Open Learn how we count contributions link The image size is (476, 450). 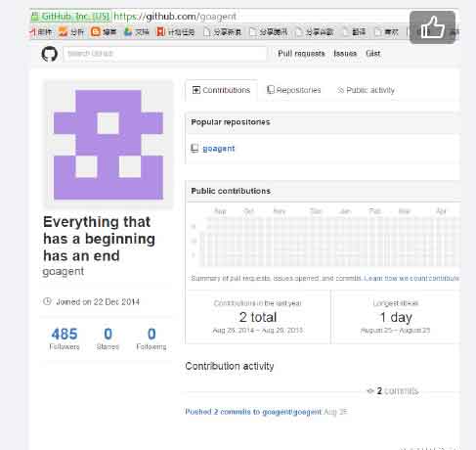click(x=411, y=278)
